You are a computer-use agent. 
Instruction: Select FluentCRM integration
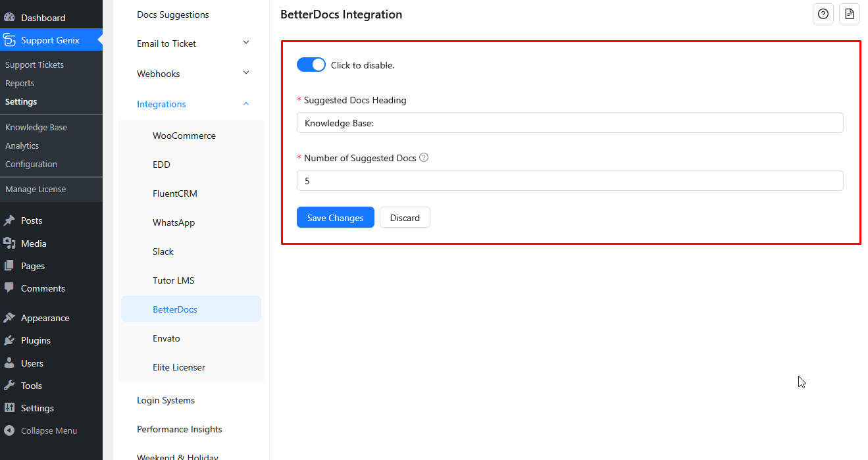(175, 193)
